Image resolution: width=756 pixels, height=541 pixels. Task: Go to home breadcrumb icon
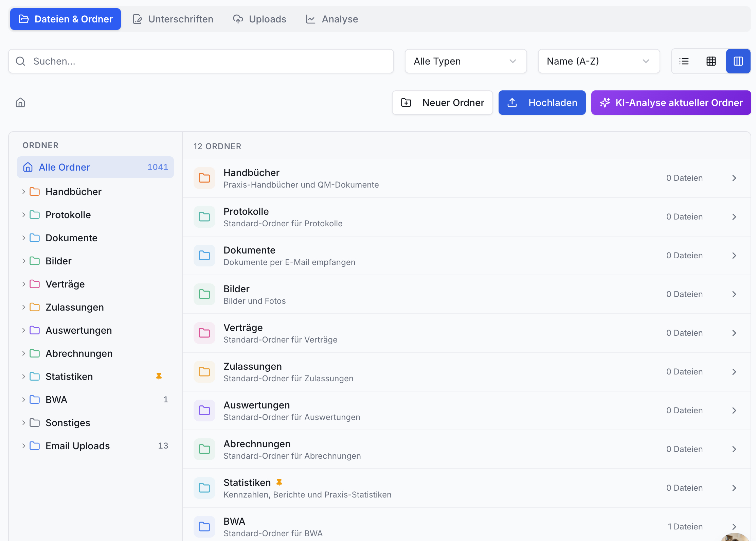pyautogui.click(x=20, y=103)
